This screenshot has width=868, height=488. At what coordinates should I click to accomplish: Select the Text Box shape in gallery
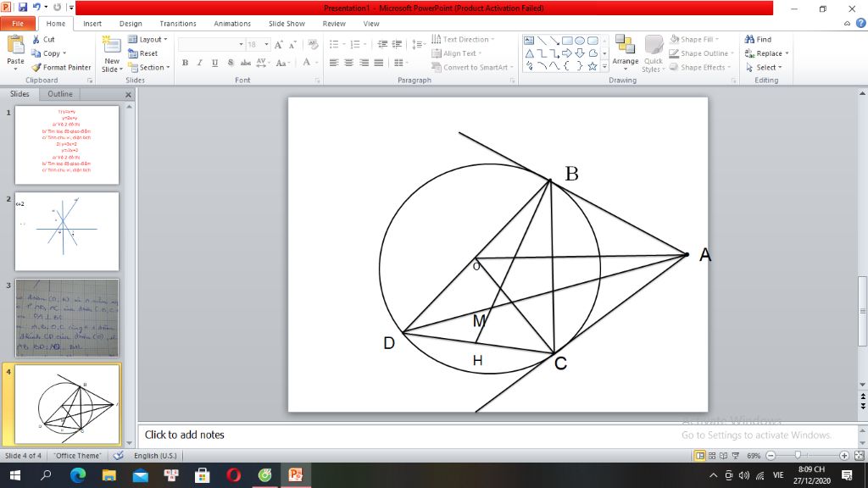point(529,41)
